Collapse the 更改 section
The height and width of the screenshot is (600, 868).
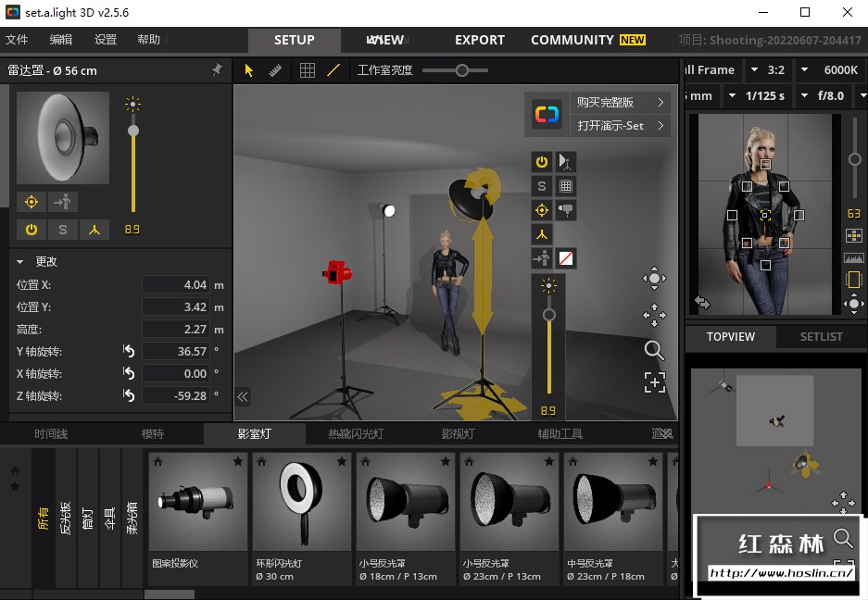click(x=20, y=262)
